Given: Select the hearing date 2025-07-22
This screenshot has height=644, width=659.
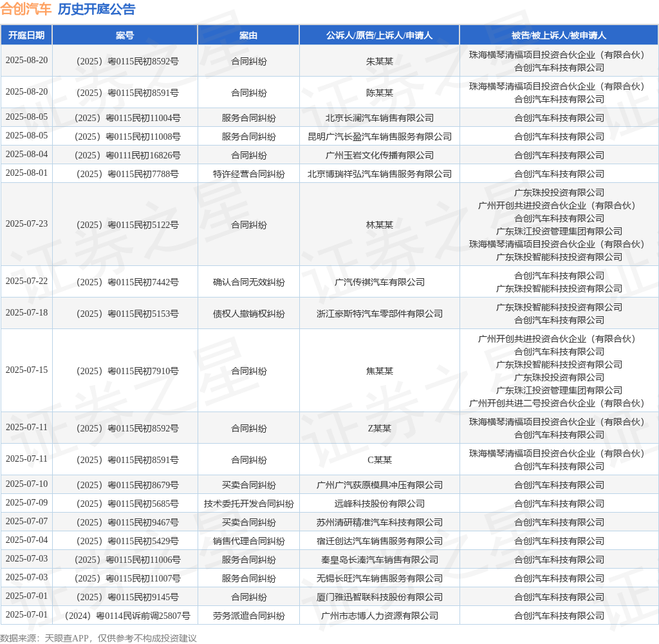Looking at the screenshot, I should [26, 281].
